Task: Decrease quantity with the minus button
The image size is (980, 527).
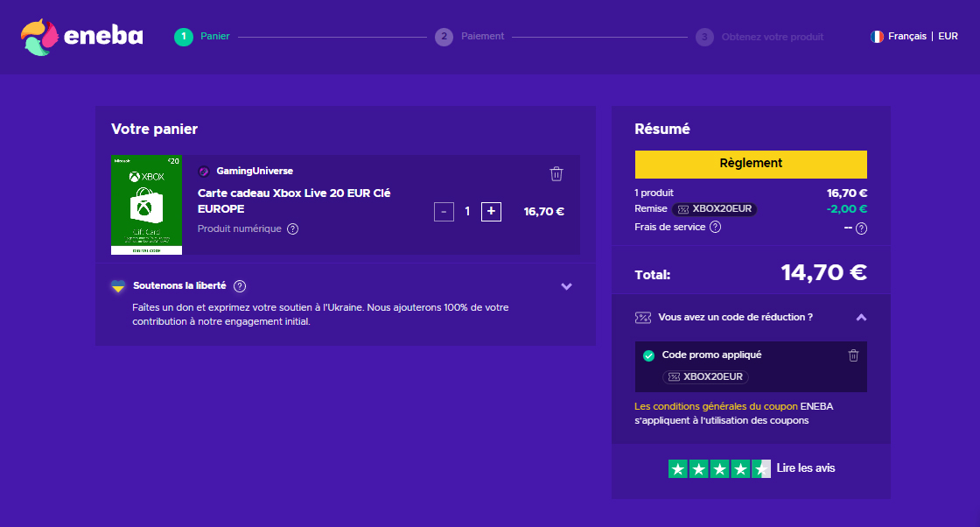Action: [x=444, y=211]
